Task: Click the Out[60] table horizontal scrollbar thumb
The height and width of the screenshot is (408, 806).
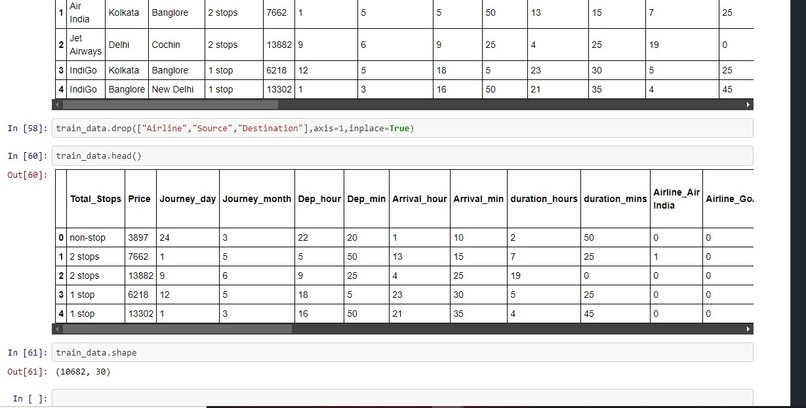Action: tap(177, 329)
